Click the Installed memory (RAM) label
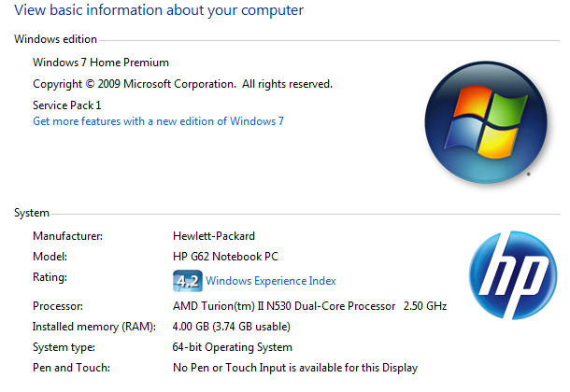This screenshot has height=392, width=570. (94, 327)
